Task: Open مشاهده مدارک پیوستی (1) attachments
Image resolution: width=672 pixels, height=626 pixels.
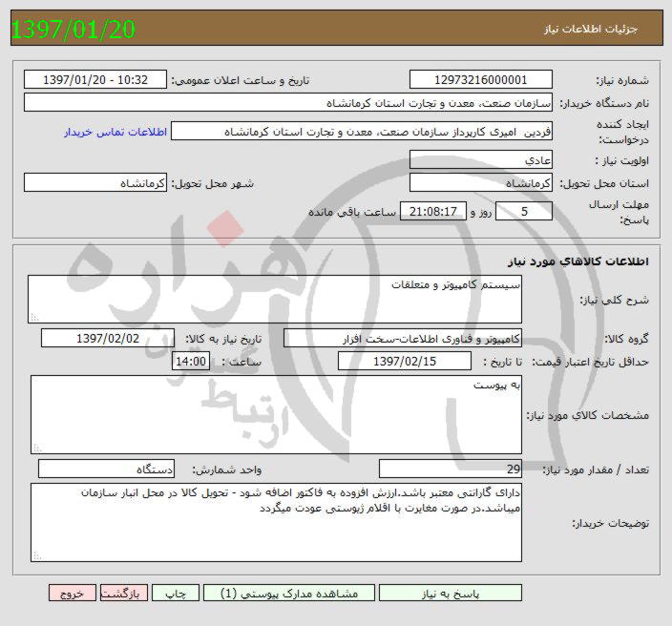Action: (x=289, y=593)
